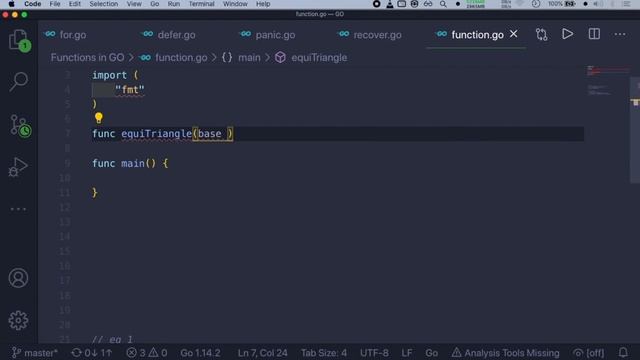Change file encoding UTF-8
The image size is (640, 360).
374,353
